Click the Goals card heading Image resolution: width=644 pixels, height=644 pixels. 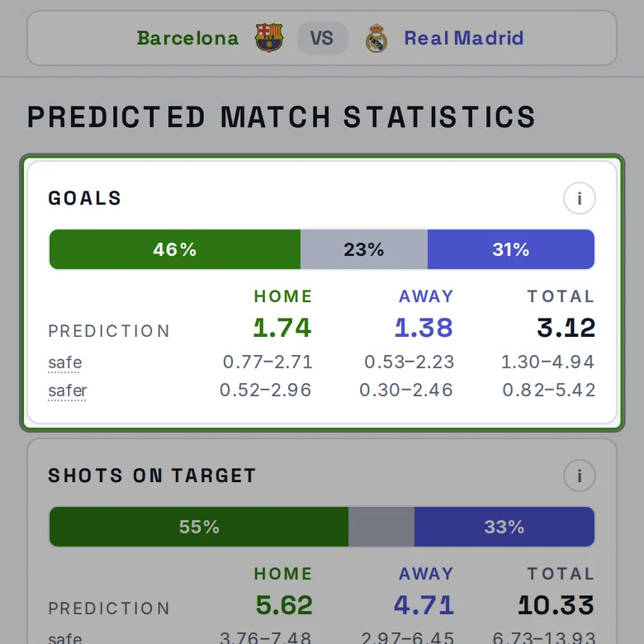pos(85,198)
